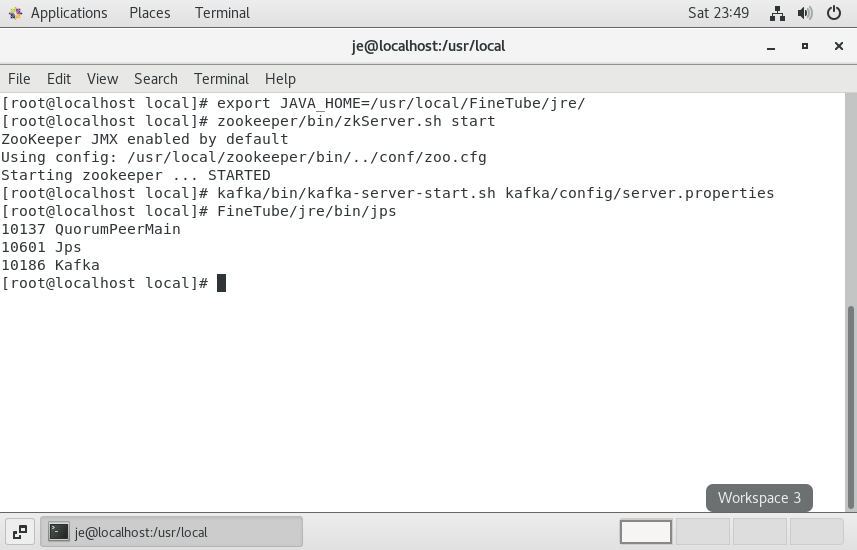Click the show desktop icon in taskbar

coord(20,532)
